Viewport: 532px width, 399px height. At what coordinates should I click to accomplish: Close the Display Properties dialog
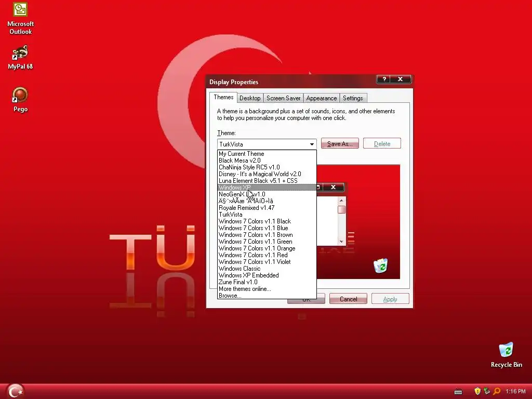coord(401,79)
